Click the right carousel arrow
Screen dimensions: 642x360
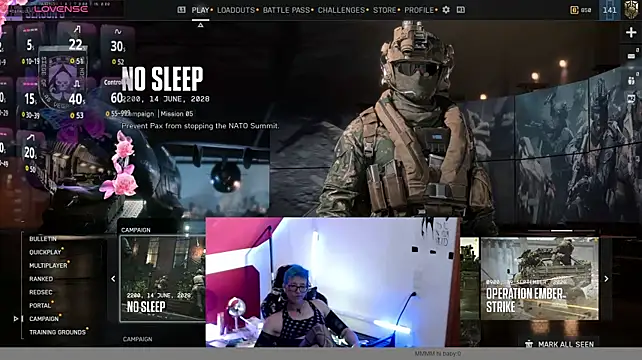coord(606,278)
